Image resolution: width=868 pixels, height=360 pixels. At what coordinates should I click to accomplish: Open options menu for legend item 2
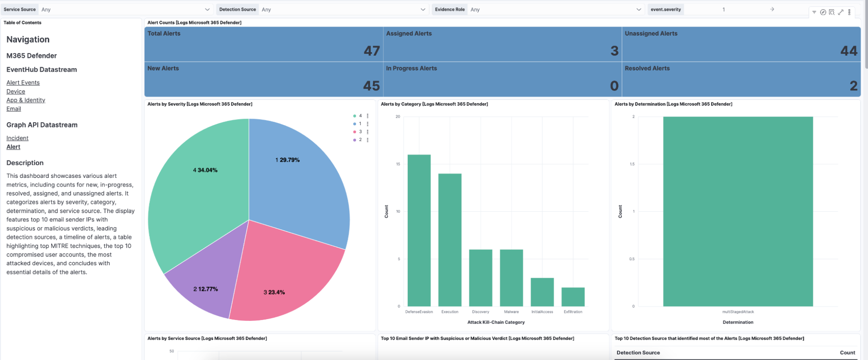click(x=368, y=140)
